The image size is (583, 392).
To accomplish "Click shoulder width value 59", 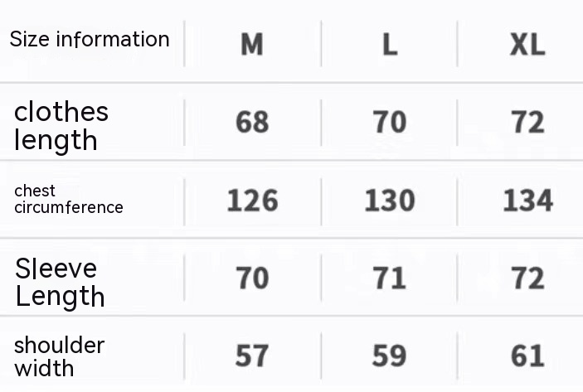I will [389, 356].
